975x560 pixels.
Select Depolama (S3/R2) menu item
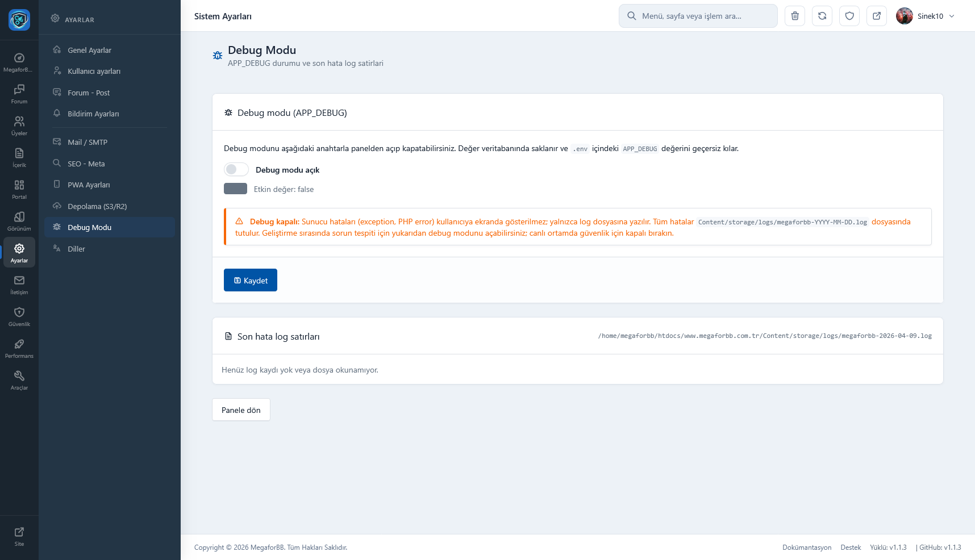[x=97, y=207]
